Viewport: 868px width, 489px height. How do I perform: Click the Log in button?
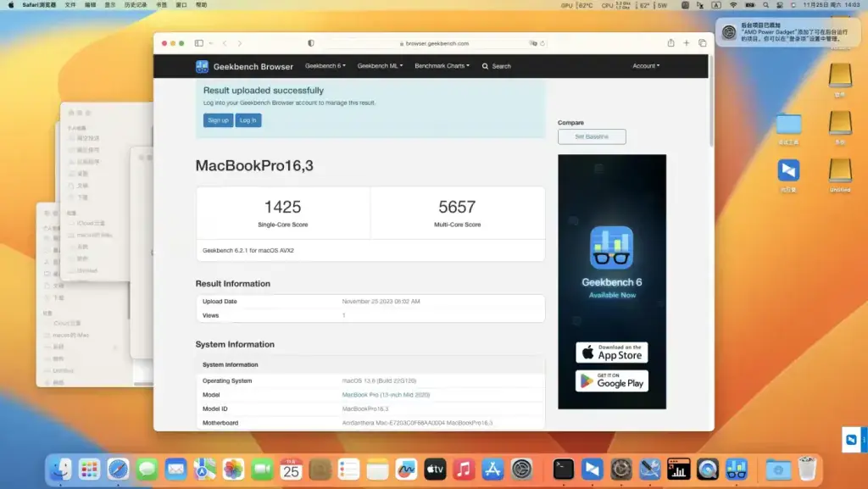[248, 120]
